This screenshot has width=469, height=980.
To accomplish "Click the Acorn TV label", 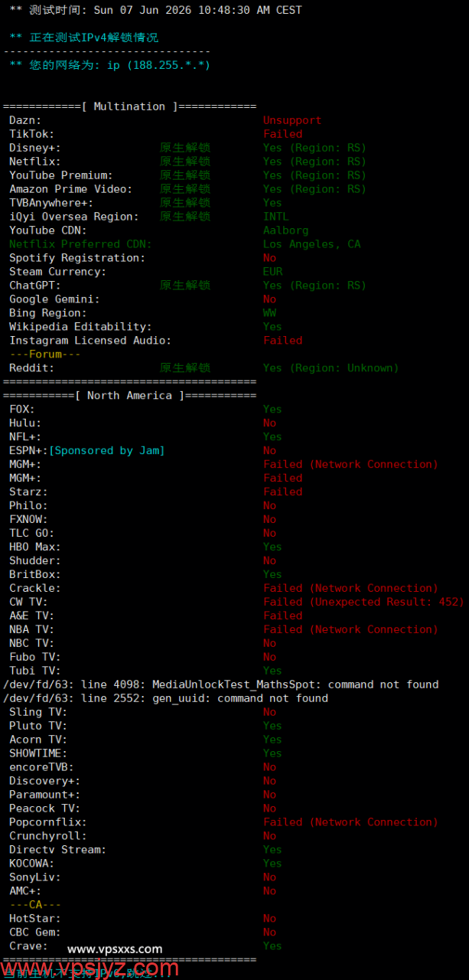I will click(x=38, y=740).
